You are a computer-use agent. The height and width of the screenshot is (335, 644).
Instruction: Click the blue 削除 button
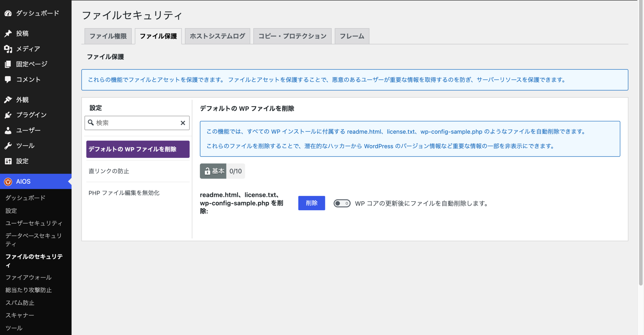(x=311, y=203)
